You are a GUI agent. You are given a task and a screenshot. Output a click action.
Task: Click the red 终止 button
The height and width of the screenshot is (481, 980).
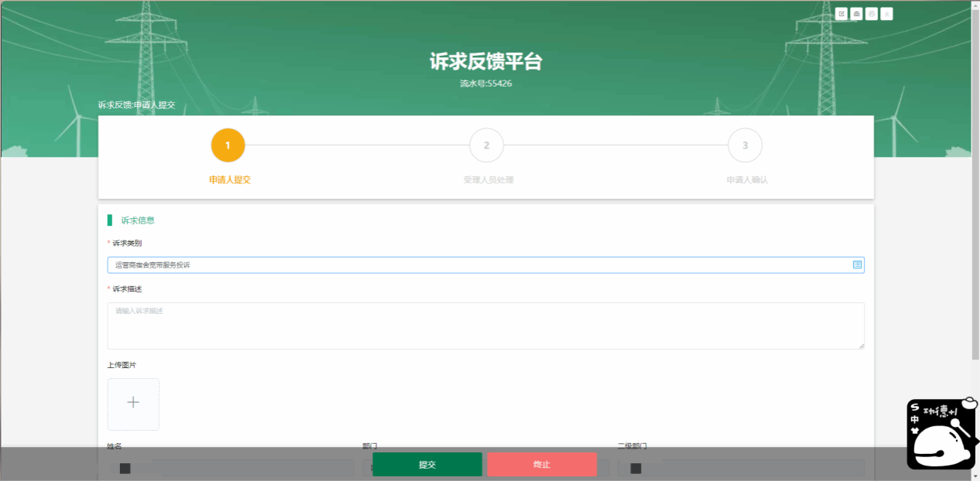click(542, 465)
